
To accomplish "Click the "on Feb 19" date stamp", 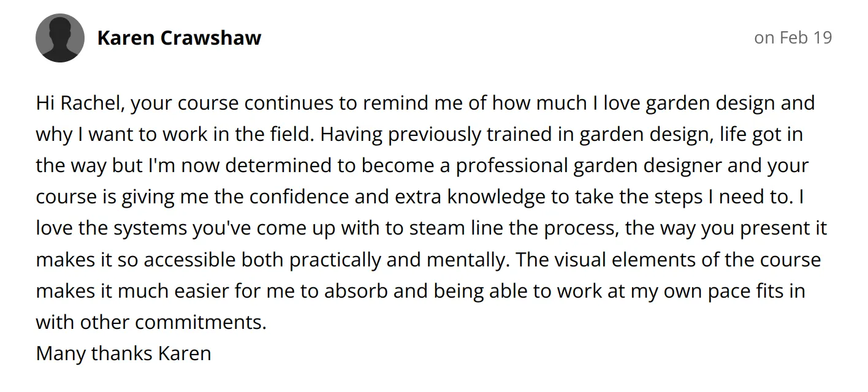I will (x=793, y=38).
